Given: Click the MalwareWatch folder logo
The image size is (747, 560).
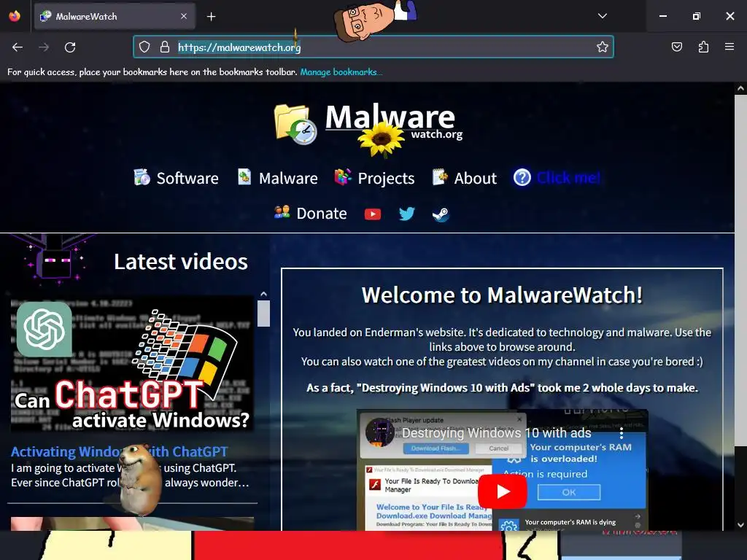Looking at the screenshot, I should click(295, 125).
